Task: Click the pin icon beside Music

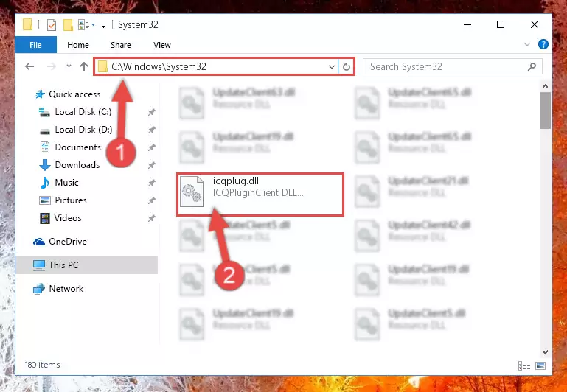Action: click(x=152, y=183)
